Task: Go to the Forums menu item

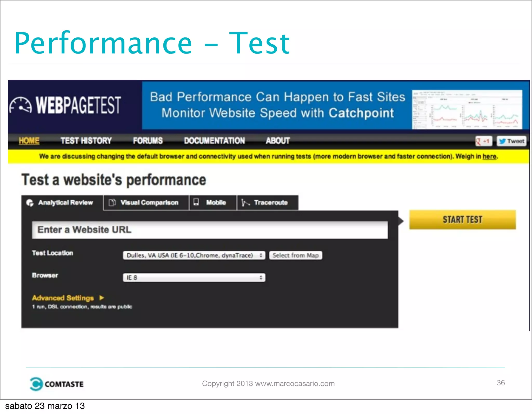Action: [x=148, y=141]
